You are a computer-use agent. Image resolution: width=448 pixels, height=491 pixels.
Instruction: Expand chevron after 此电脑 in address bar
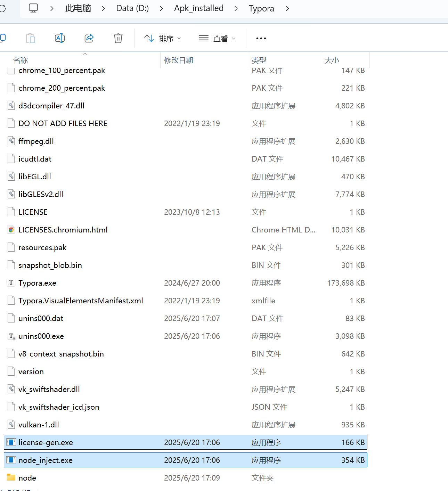tap(103, 8)
